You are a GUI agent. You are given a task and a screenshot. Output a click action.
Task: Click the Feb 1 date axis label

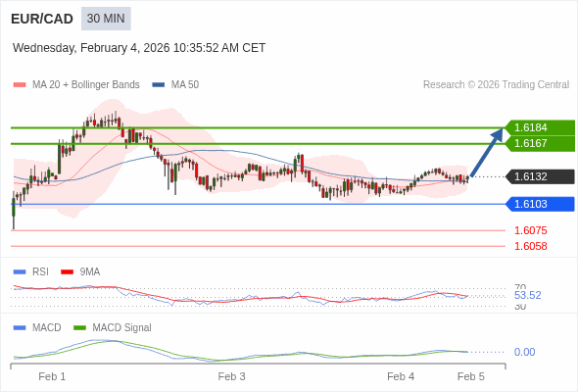52,377
